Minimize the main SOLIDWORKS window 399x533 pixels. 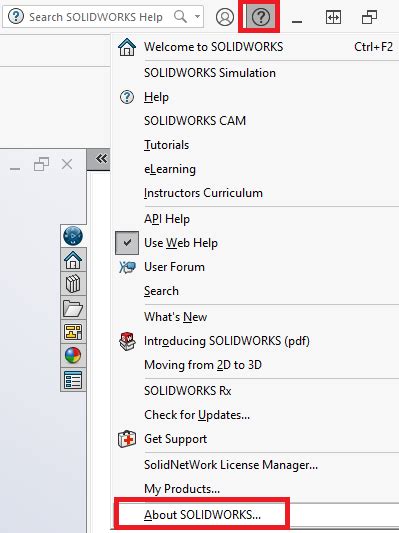[297, 21]
